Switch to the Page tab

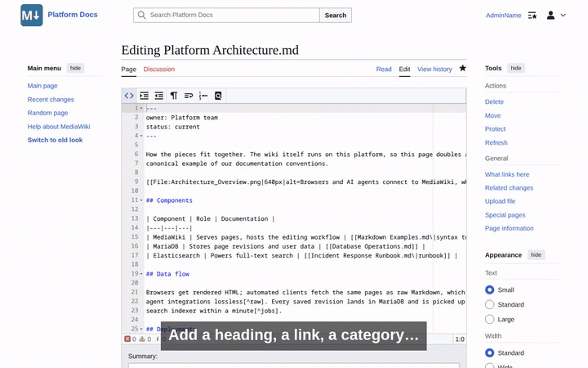[x=129, y=69]
